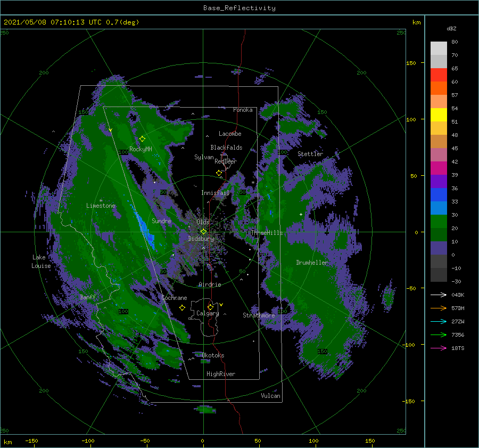Click the Stettler city label
479x448 pixels.
click(x=310, y=154)
